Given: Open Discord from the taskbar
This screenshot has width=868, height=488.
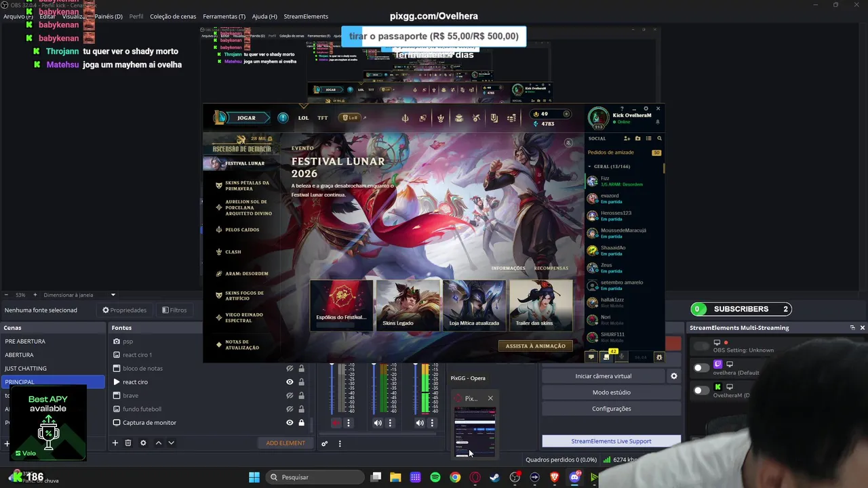Looking at the screenshot, I should coord(574,477).
